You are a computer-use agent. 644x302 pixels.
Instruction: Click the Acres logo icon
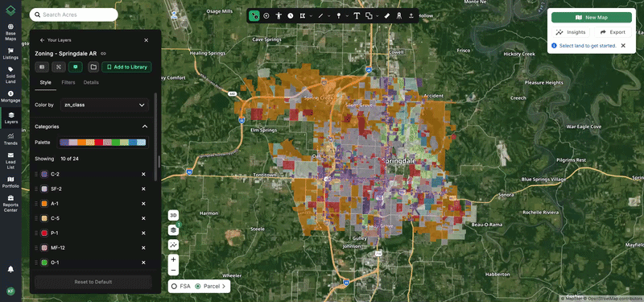click(10, 10)
